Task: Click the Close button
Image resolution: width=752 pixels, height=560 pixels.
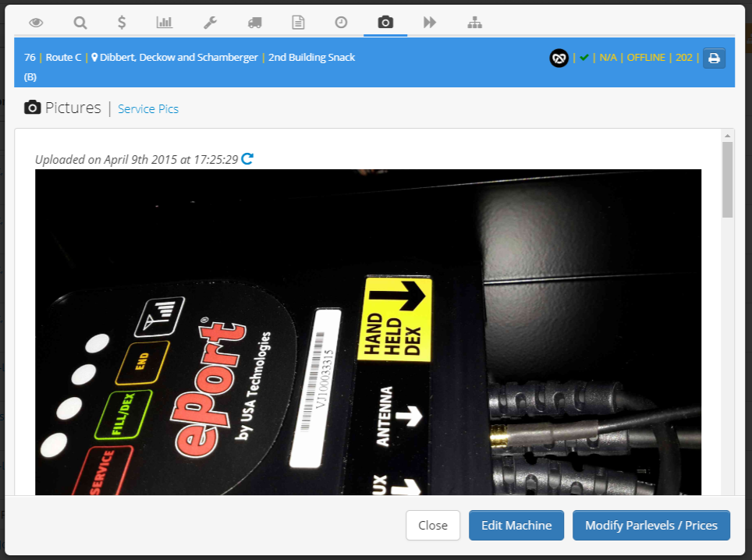Action: coord(433,526)
